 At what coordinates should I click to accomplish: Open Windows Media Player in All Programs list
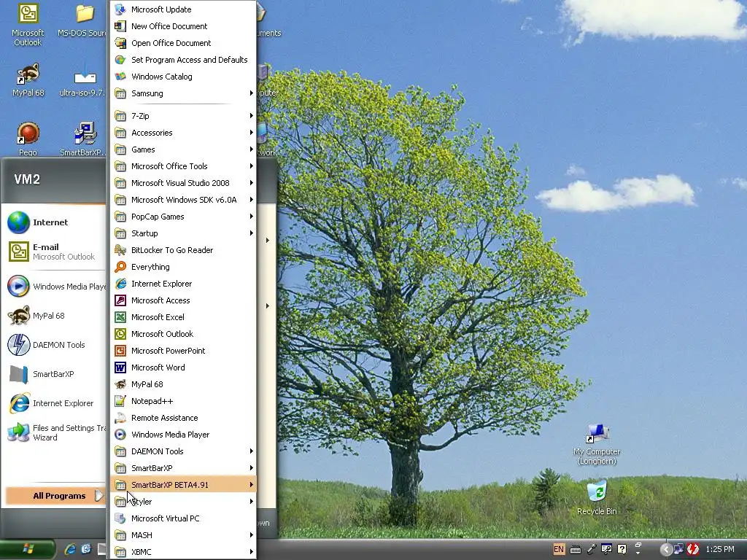[x=183, y=435]
